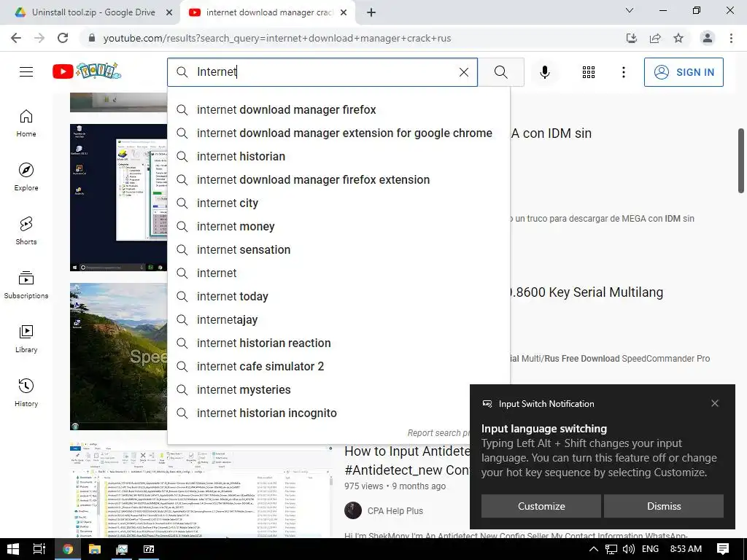747x560 pixels.
Task: Go forward in browser history
Action: point(39,38)
